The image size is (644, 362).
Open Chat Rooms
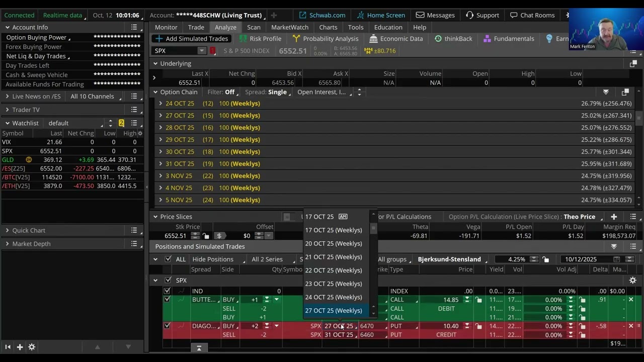coord(532,15)
